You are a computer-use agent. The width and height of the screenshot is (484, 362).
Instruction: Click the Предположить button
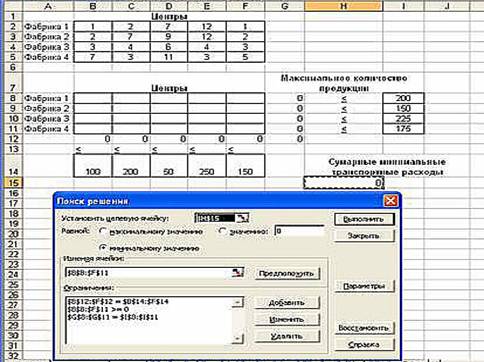[287, 273]
